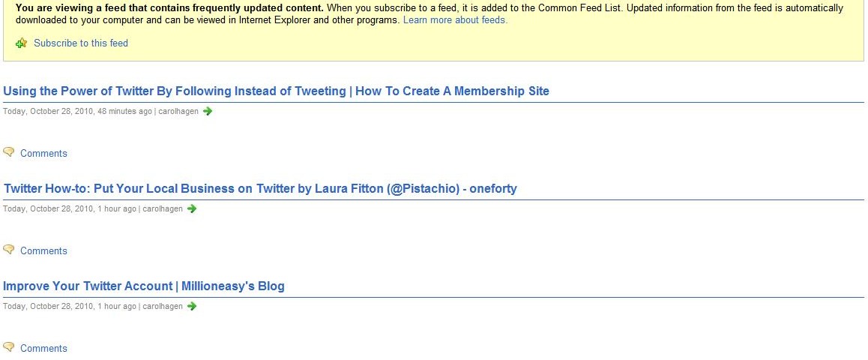Click the 48 minutes ago timestamp
This screenshot has height=360, width=868.
pos(124,111)
